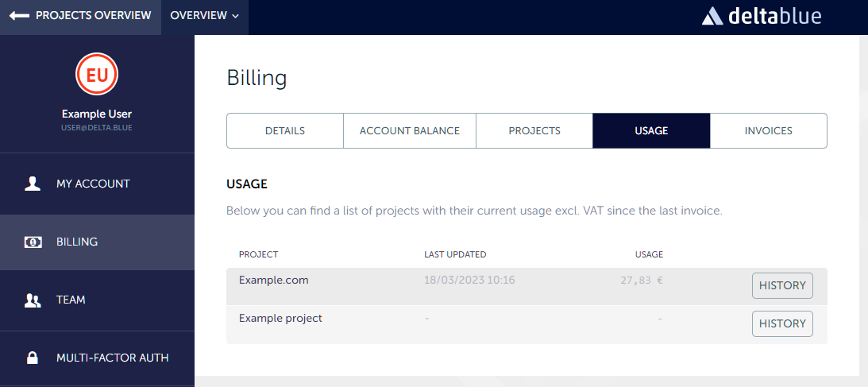Switch to the Details tab
Image resolution: width=868 pixels, height=387 pixels.
[x=285, y=131]
